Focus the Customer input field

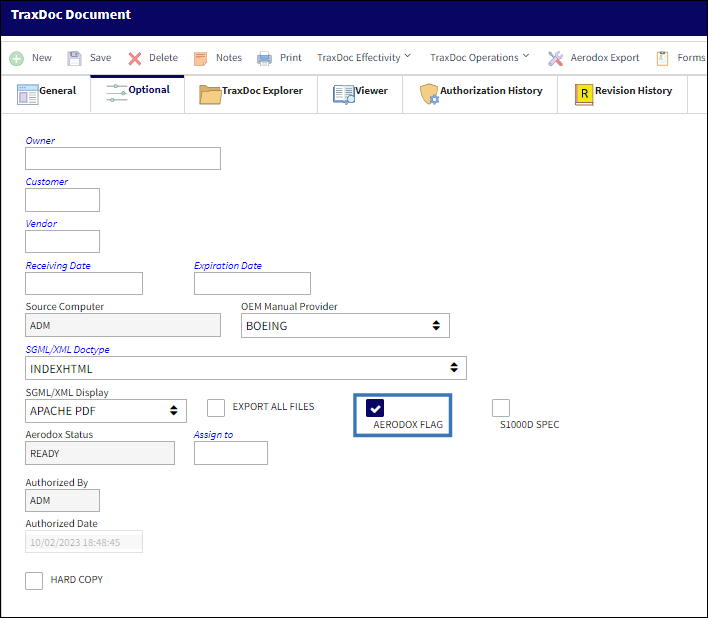(x=62, y=200)
